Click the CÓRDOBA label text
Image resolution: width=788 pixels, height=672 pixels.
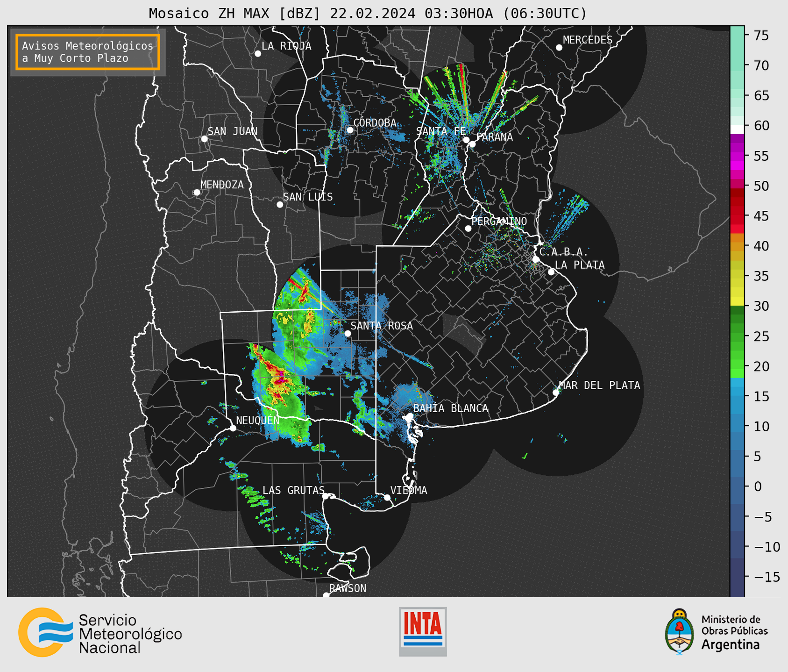pos(375,122)
